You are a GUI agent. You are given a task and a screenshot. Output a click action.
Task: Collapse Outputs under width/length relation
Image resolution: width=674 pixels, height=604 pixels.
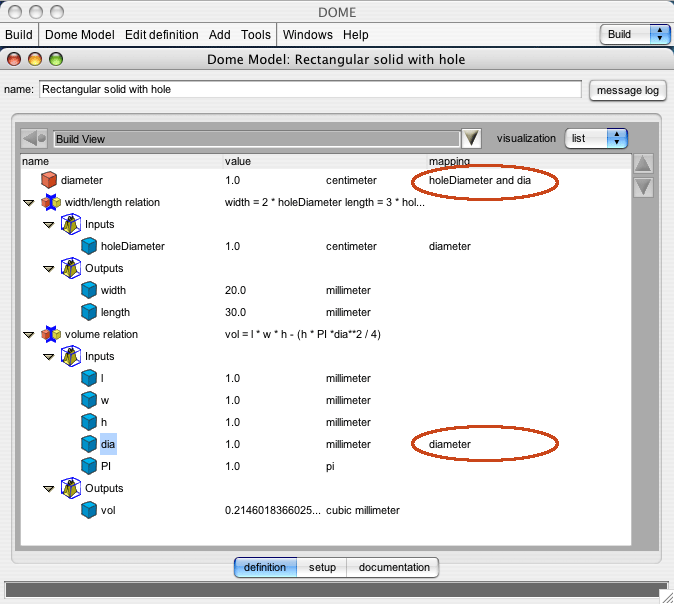49,269
